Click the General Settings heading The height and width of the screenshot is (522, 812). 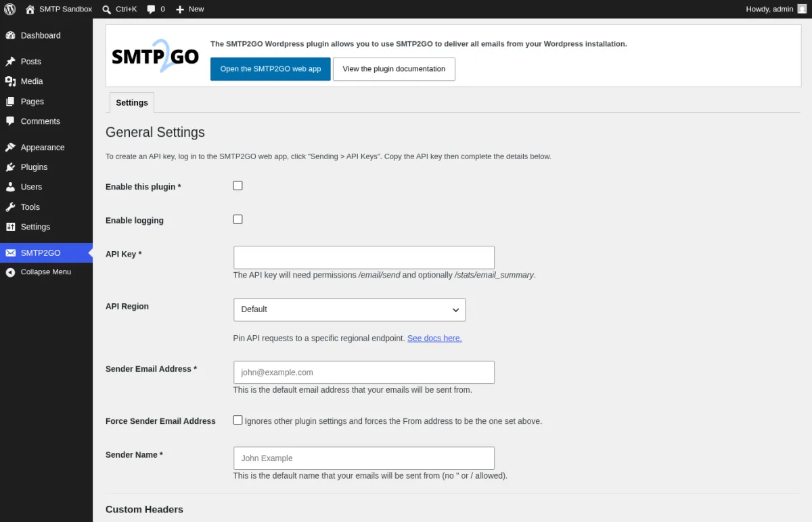pyautogui.click(x=155, y=132)
